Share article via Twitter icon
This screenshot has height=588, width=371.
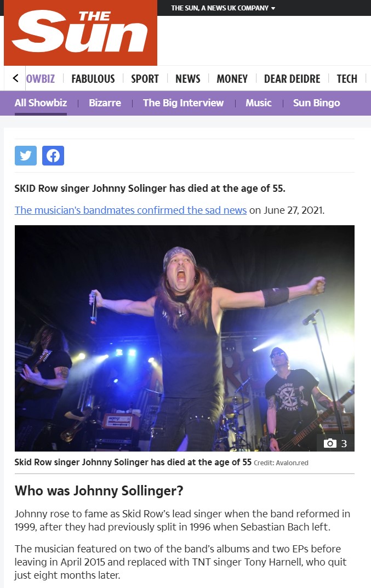[x=26, y=156]
